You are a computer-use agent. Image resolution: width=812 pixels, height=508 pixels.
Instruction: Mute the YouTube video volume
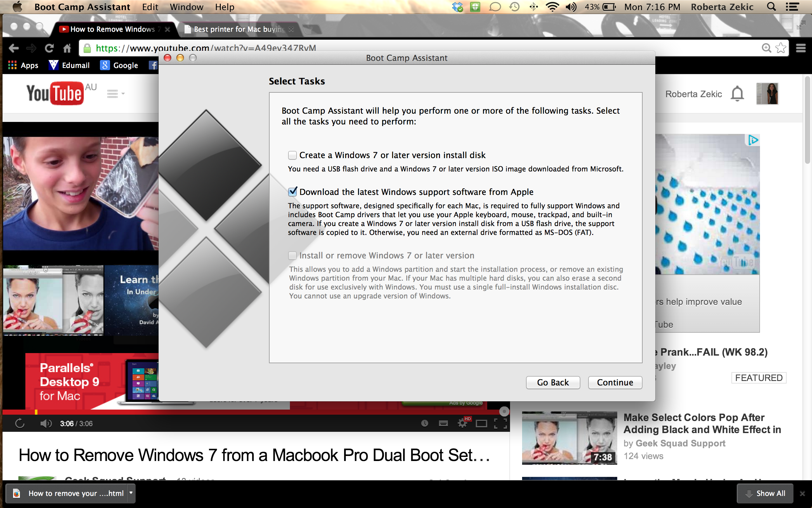tap(46, 424)
